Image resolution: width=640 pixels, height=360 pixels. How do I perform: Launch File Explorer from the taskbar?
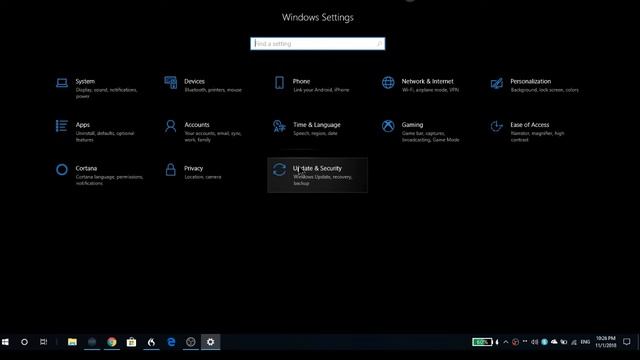click(x=72, y=342)
